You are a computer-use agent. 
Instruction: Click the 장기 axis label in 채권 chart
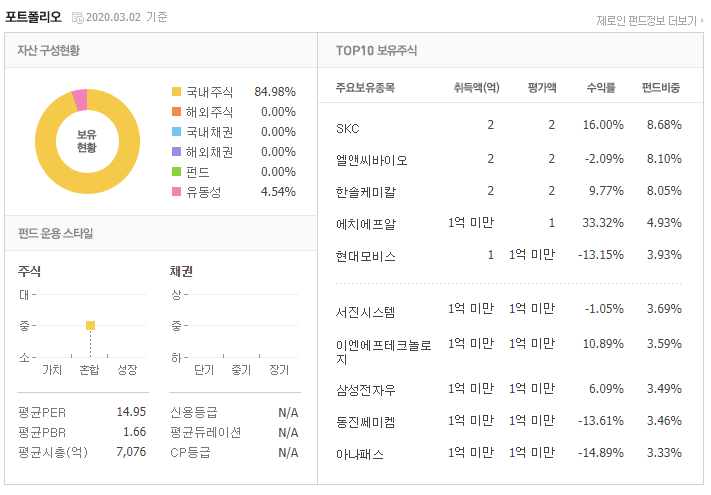[279, 370]
